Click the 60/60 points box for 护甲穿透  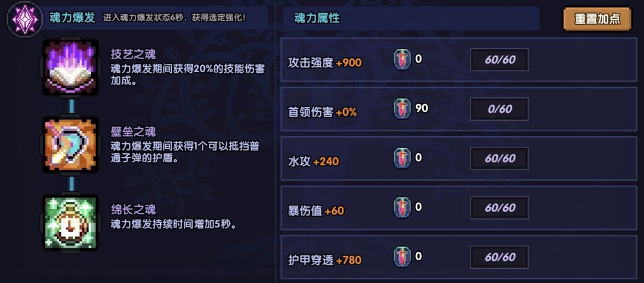tap(500, 257)
